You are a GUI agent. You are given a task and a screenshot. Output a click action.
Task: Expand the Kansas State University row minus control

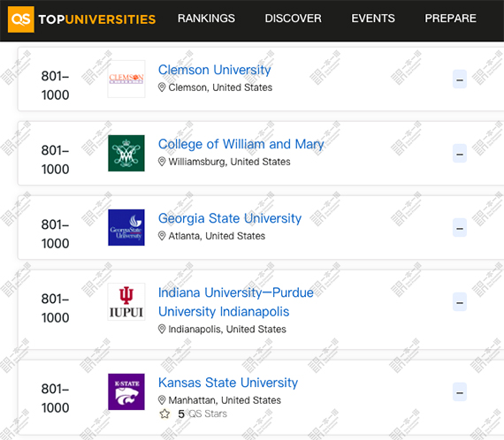point(460,391)
